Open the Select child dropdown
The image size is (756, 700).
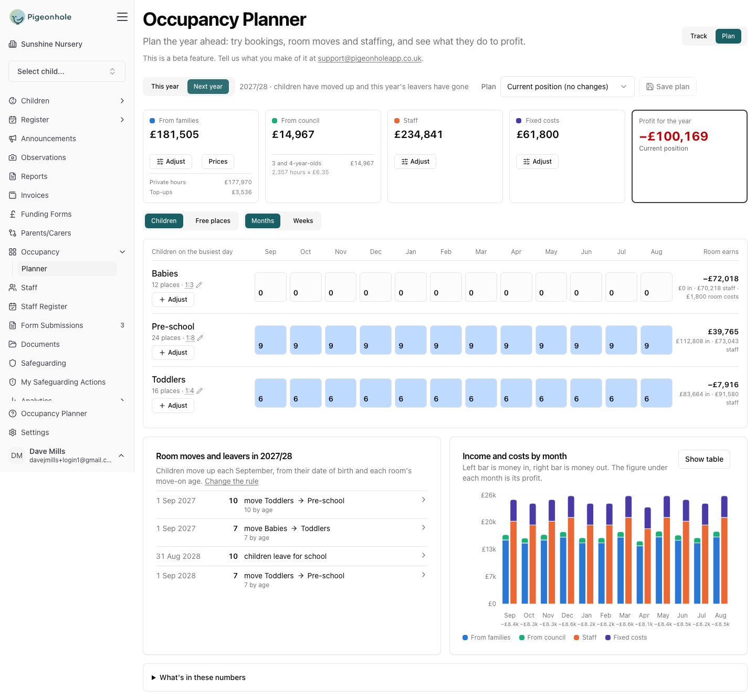(x=67, y=71)
